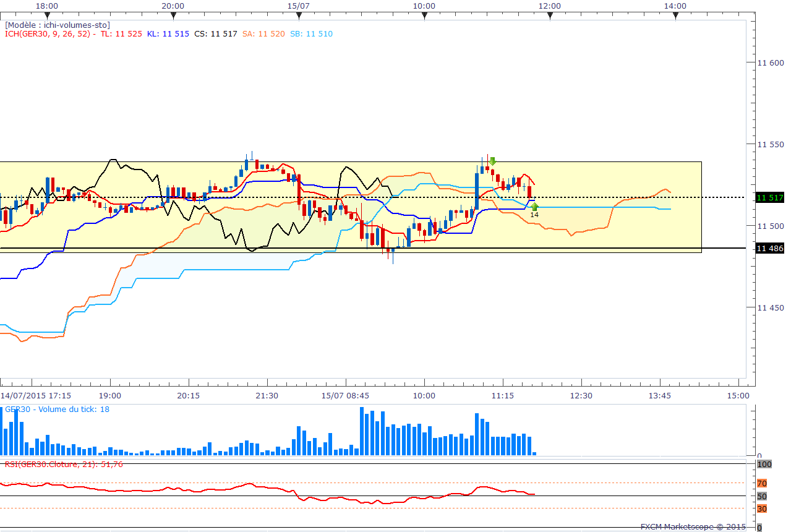The height and width of the screenshot is (532, 791).
Task: Click the RSI 50 midline level box
Action: pyautogui.click(x=762, y=496)
